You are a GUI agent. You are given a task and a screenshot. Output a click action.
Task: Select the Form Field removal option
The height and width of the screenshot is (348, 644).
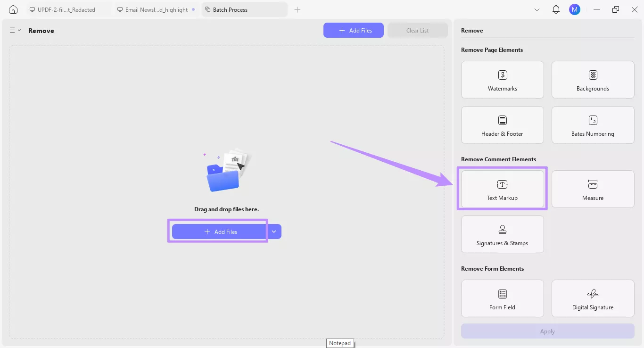[502, 298]
